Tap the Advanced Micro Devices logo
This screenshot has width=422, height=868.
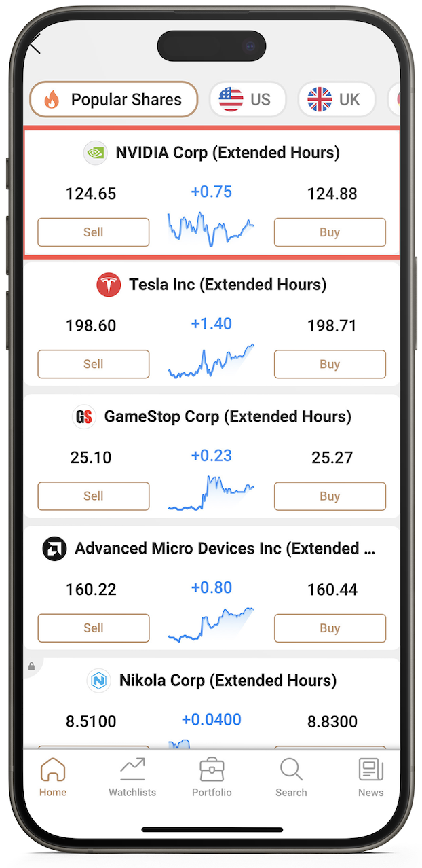coord(54,548)
